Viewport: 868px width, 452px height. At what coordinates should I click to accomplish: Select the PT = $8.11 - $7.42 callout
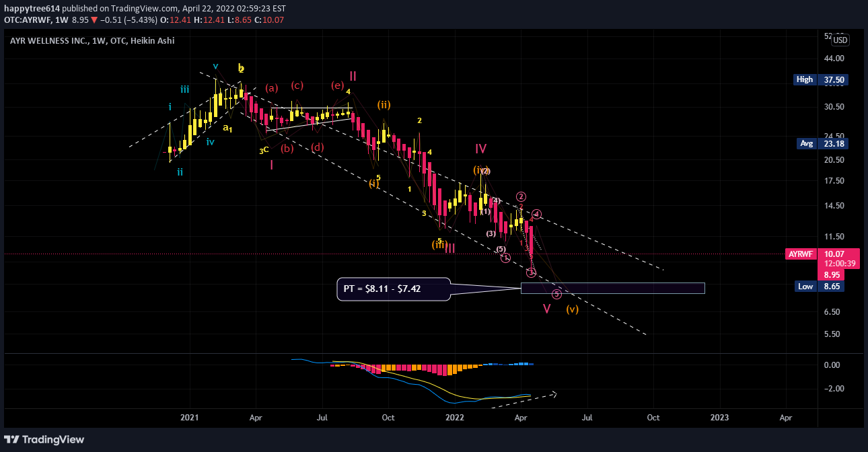click(x=393, y=289)
